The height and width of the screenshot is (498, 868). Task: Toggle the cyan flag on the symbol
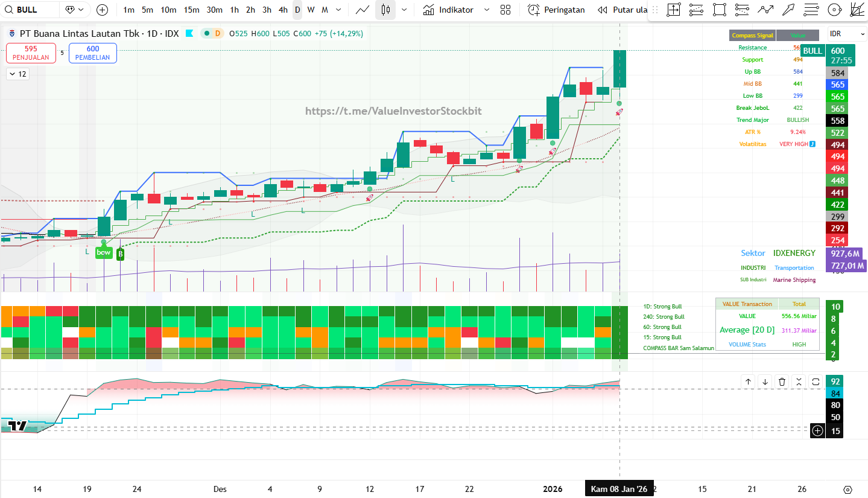click(x=189, y=34)
